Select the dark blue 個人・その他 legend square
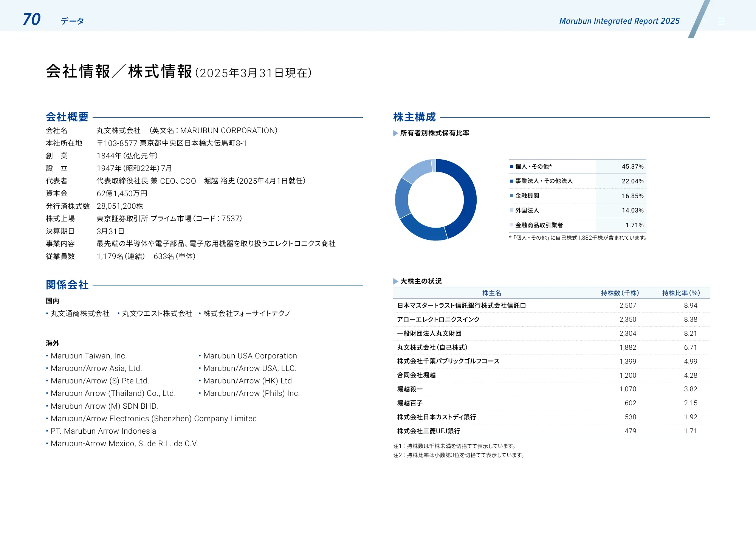Image resolution: width=756 pixels, height=535 pixels. click(513, 166)
